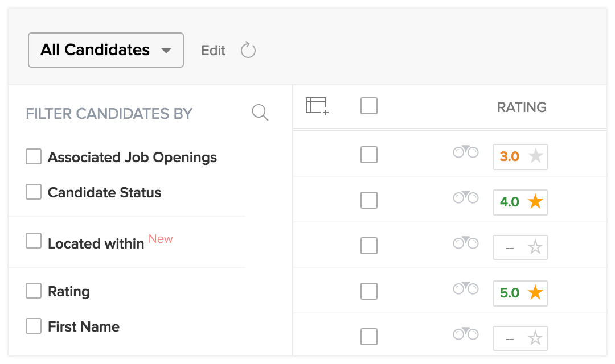This screenshot has width=615, height=364.
Task: Tick the Rating filter checkbox
Action: pos(34,291)
